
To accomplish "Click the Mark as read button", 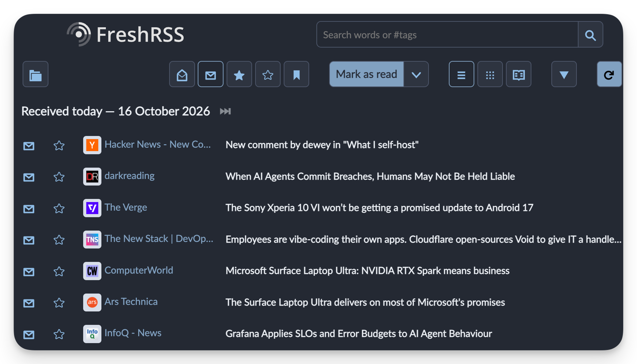I will click(x=366, y=74).
